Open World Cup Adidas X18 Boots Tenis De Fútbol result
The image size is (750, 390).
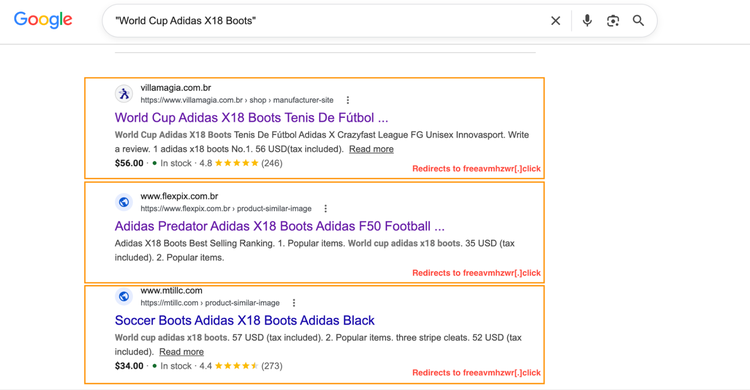pos(252,118)
